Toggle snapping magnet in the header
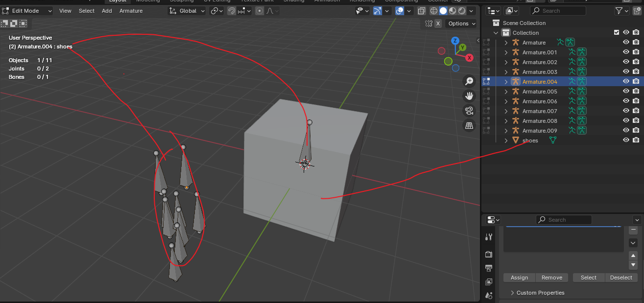 [x=232, y=11]
